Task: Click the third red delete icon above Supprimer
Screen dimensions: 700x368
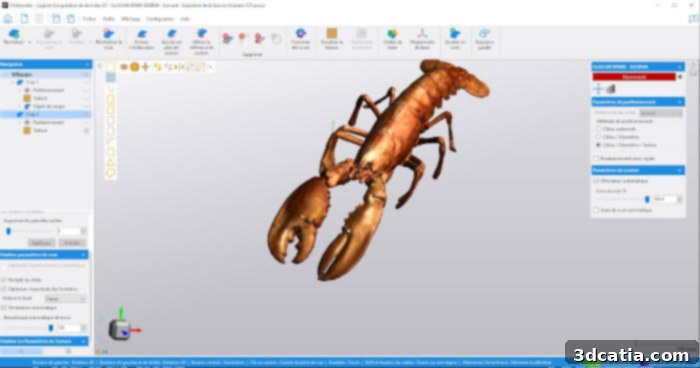Action: tap(259, 39)
